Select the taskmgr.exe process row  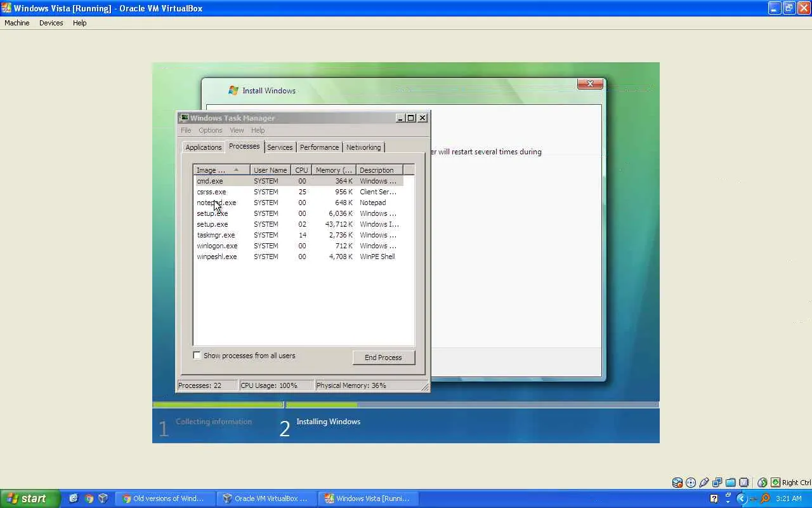click(x=298, y=235)
